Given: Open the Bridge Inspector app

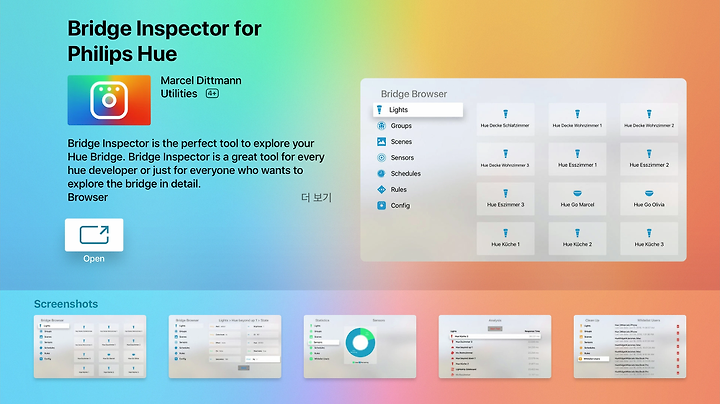Looking at the screenshot, I should pyautogui.click(x=94, y=235).
